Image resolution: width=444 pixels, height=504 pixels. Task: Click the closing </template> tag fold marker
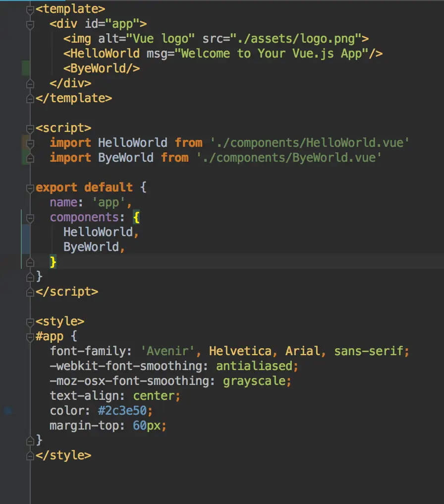click(x=30, y=98)
